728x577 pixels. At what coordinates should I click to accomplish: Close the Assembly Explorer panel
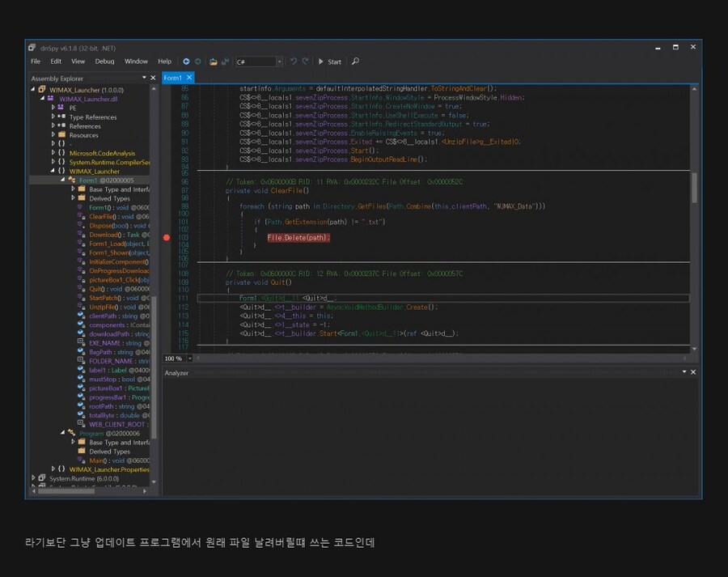[153, 78]
